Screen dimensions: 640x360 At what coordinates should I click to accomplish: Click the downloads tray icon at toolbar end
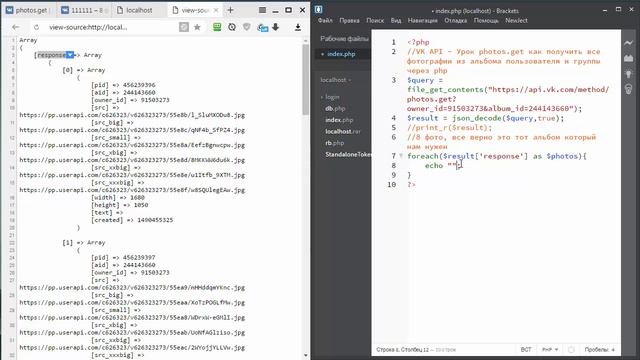point(298,27)
